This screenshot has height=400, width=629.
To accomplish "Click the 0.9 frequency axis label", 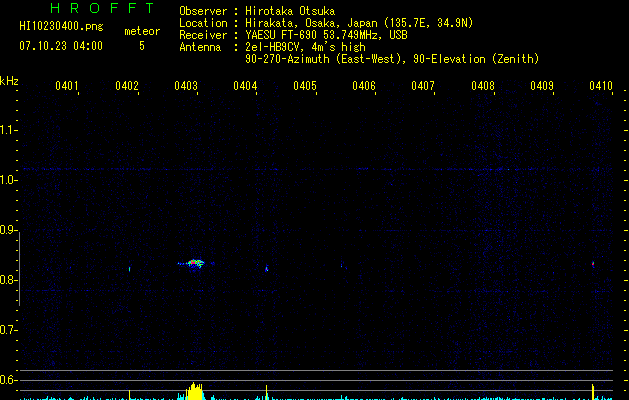I will pyautogui.click(x=8, y=230).
